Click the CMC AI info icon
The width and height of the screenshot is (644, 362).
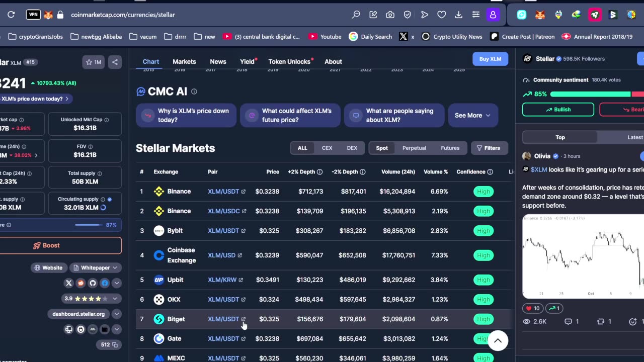coord(194,92)
